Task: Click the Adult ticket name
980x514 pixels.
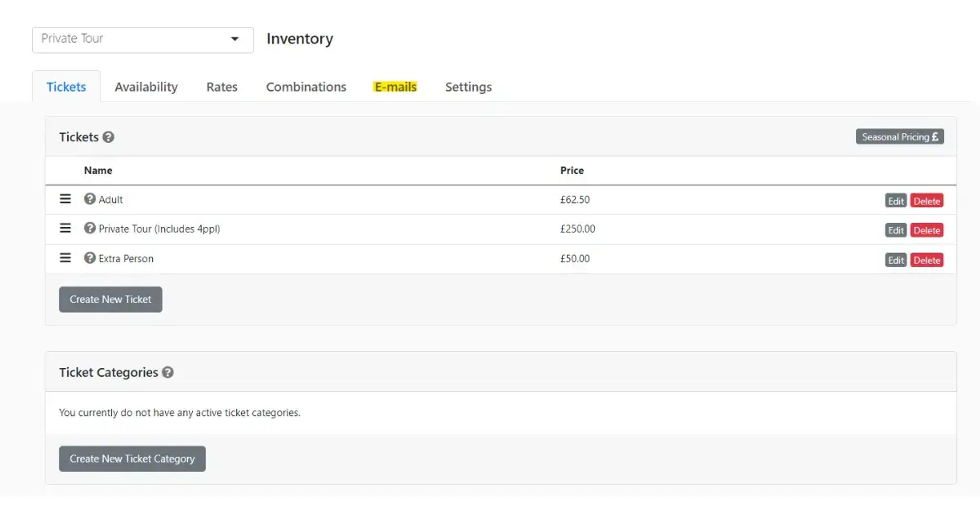Action: pos(111,200)
